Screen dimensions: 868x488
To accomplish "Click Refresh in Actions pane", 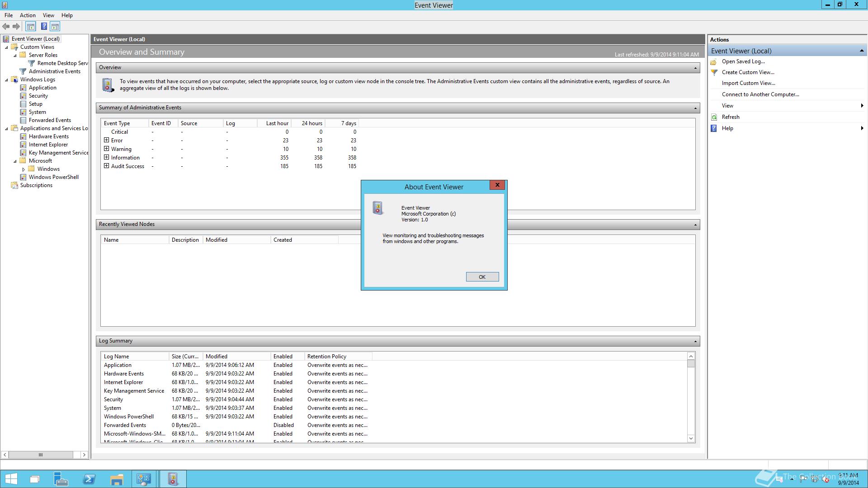I will coord(731,117).
